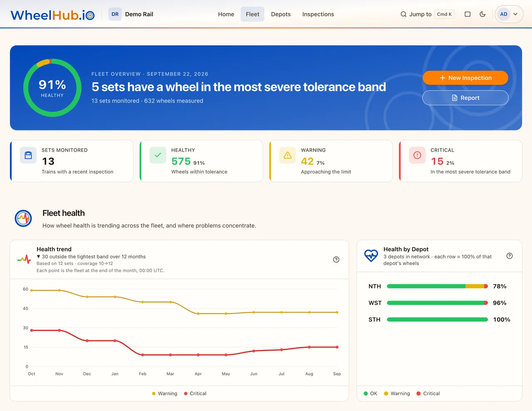Click the NTH depot label
This screenshot has width=532, height=411.
pos(375,286)
